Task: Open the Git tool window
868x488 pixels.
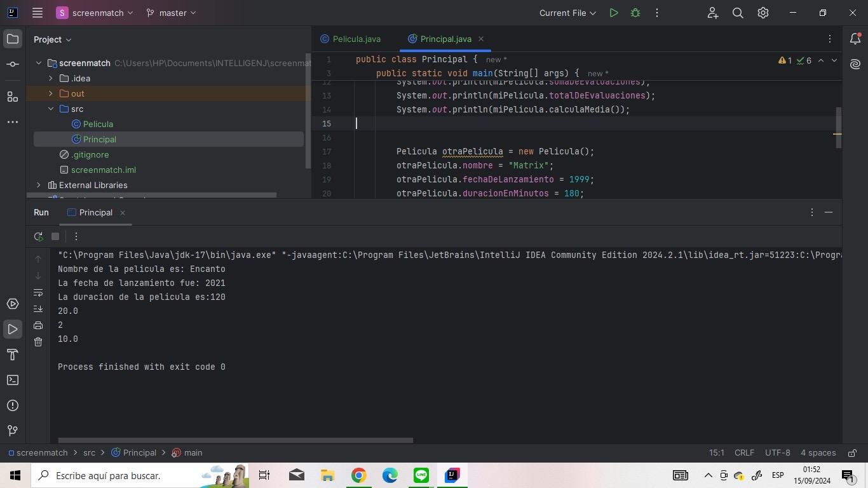Action: coord(13,431)
